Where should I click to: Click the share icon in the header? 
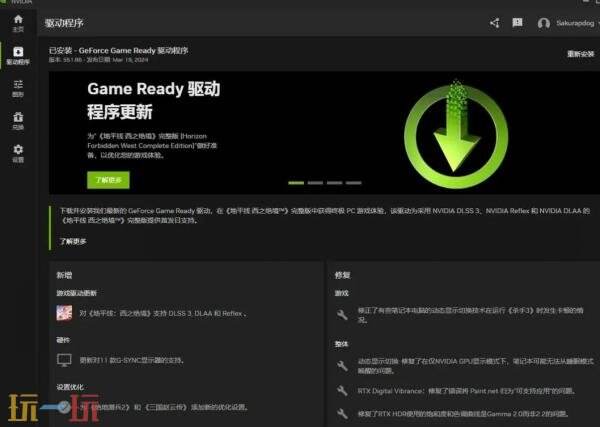point(494,23)
